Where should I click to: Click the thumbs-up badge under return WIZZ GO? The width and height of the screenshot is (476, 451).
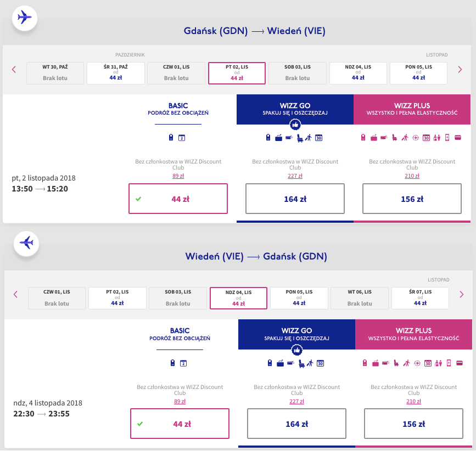(297, 350)
